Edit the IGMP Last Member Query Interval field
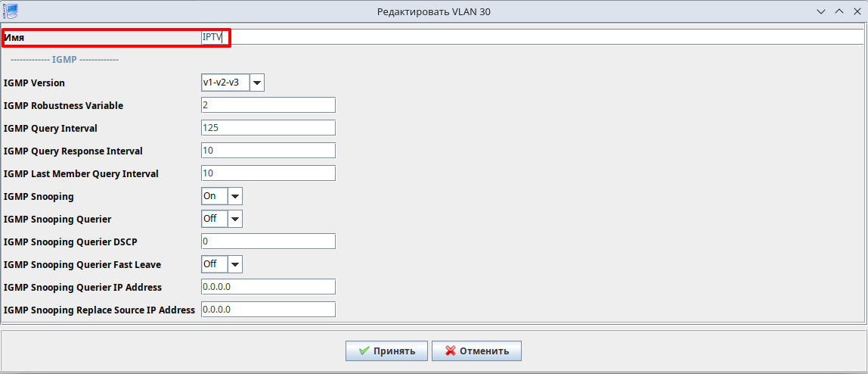The image size is (868, 374). (268, 173)
